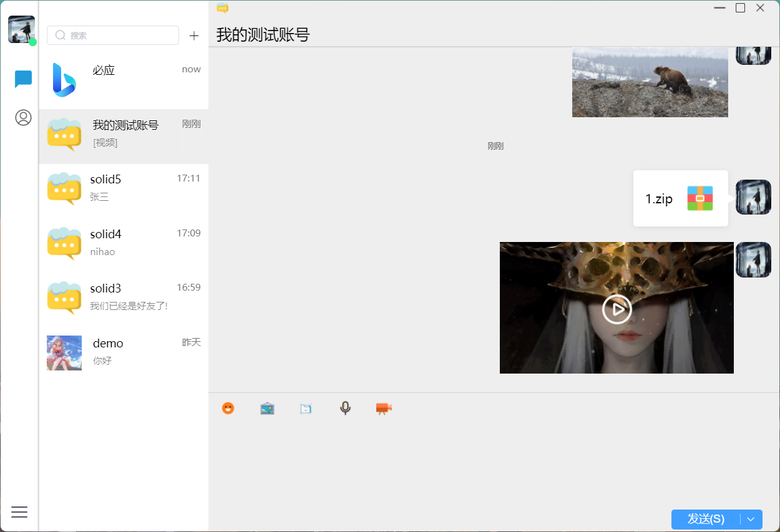780x532 pixels.
Task: Click the 刚刚 time label in chat area
Action: tap(495, 146)
